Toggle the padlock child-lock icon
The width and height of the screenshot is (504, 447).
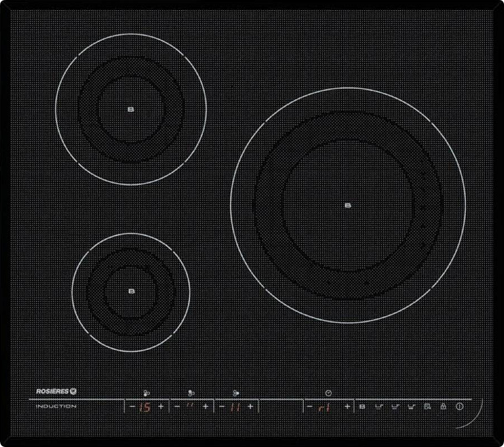tap(443, 406)
